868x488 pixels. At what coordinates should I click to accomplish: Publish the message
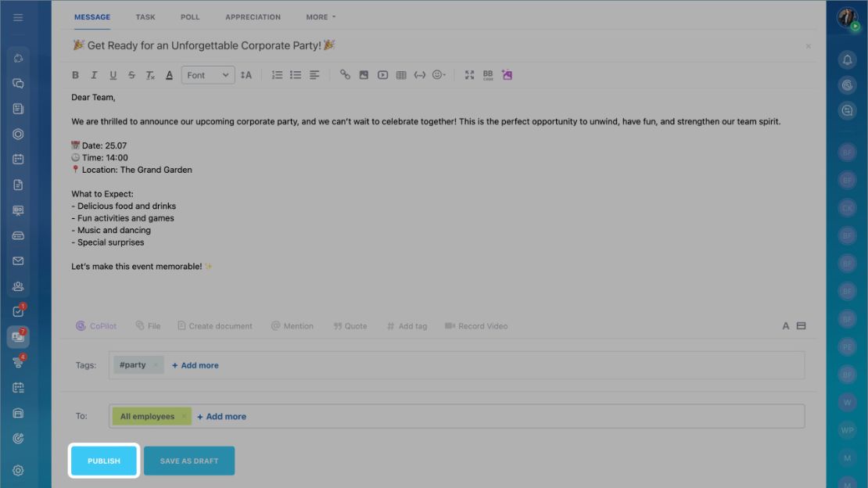[x=104, y=461]
